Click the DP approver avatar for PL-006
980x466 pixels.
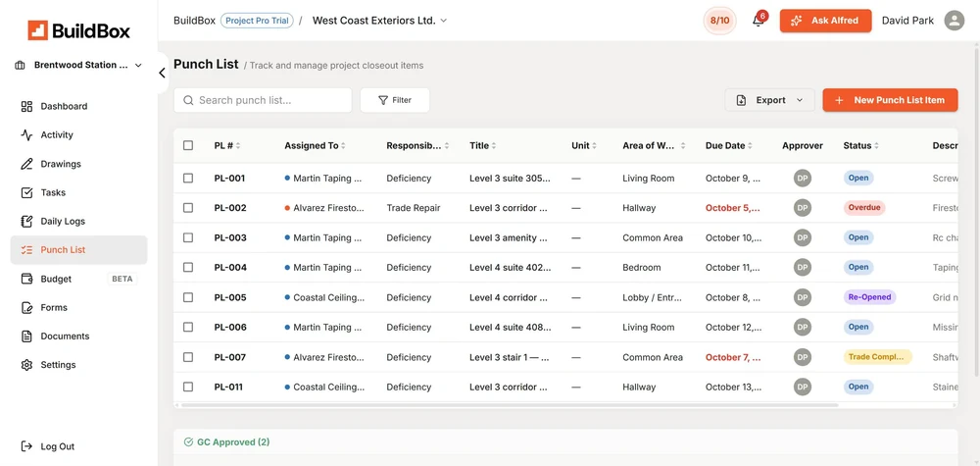tap(803, 327)
